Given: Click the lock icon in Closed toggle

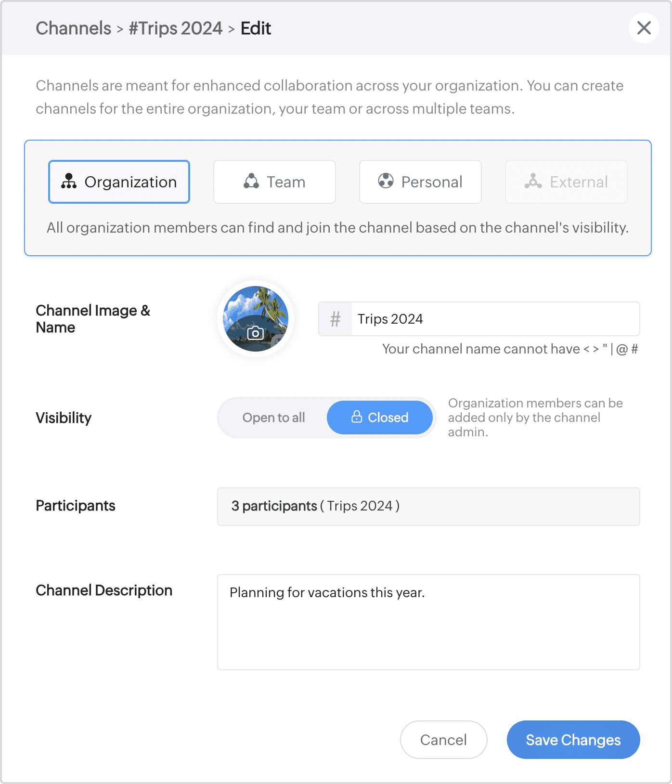Looking at the screenshot, I should [x=357, y=417].
